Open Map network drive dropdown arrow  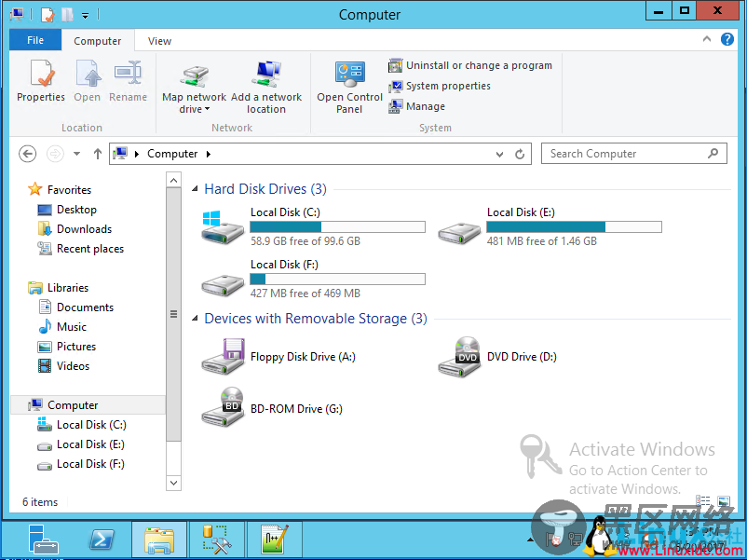pyautogui.click(x=207, y=110)
